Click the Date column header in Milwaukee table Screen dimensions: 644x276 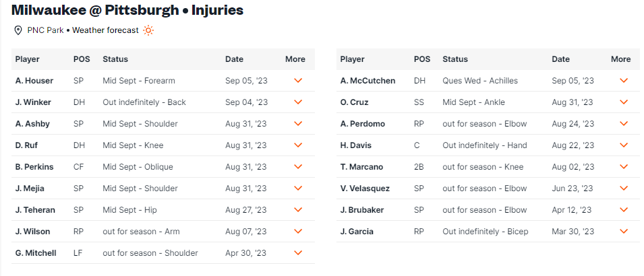click(x=234, y=59)
